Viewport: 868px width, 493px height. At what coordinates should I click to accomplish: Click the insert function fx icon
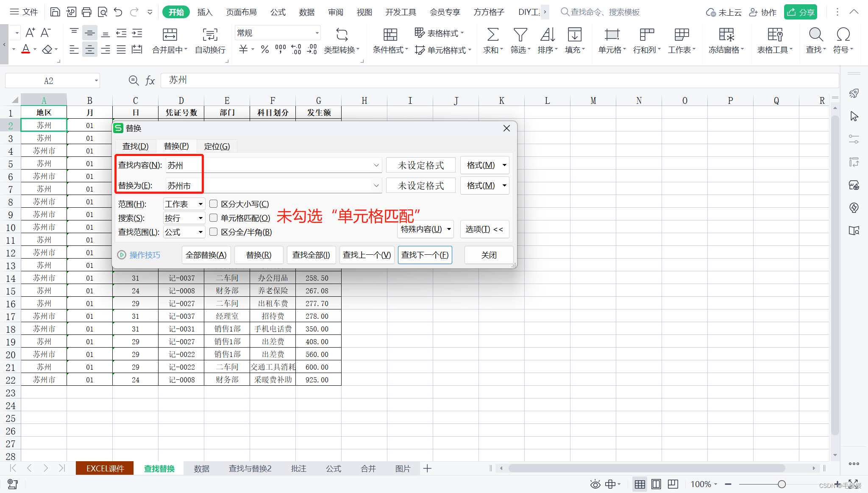click(150, 81)
